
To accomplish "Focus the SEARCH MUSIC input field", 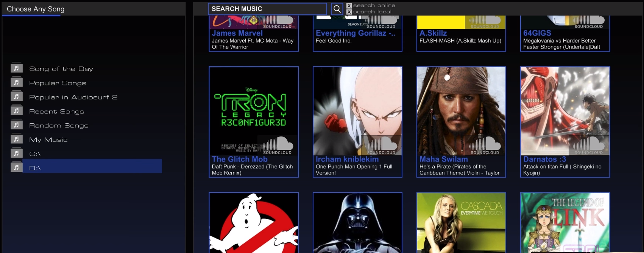I will [267, 9].
